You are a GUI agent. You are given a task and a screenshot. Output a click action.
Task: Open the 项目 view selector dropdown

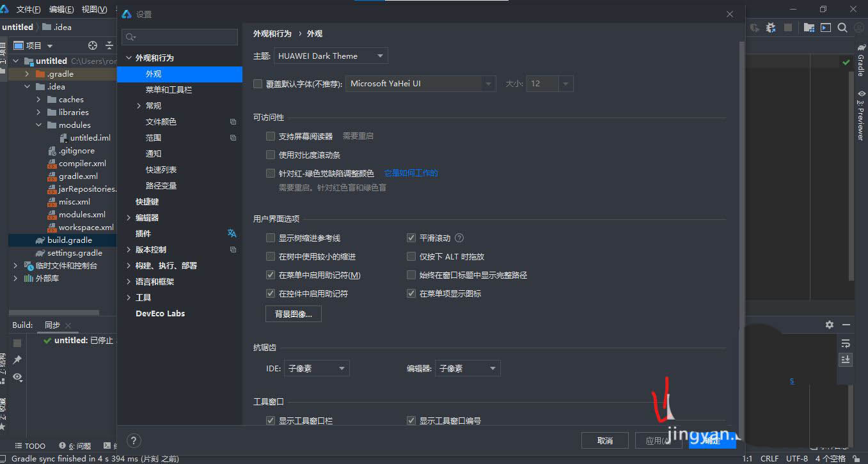tap(33, 45)
